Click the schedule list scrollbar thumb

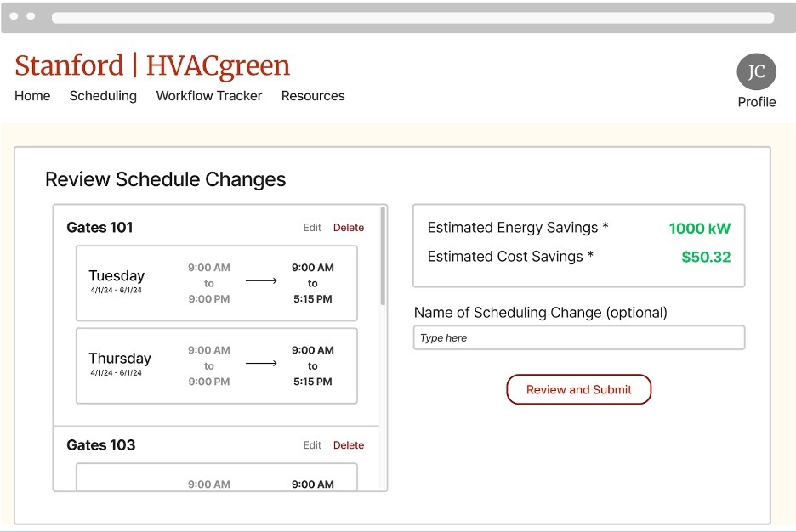point(383,256)
